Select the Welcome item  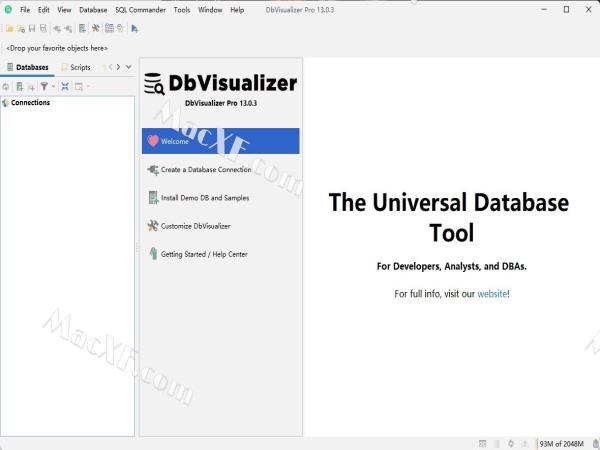click(x=220, y=141)
